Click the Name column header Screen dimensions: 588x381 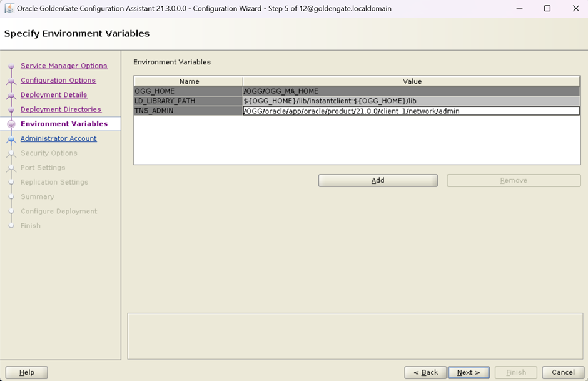pyautogui.click(x=189, y=81)
